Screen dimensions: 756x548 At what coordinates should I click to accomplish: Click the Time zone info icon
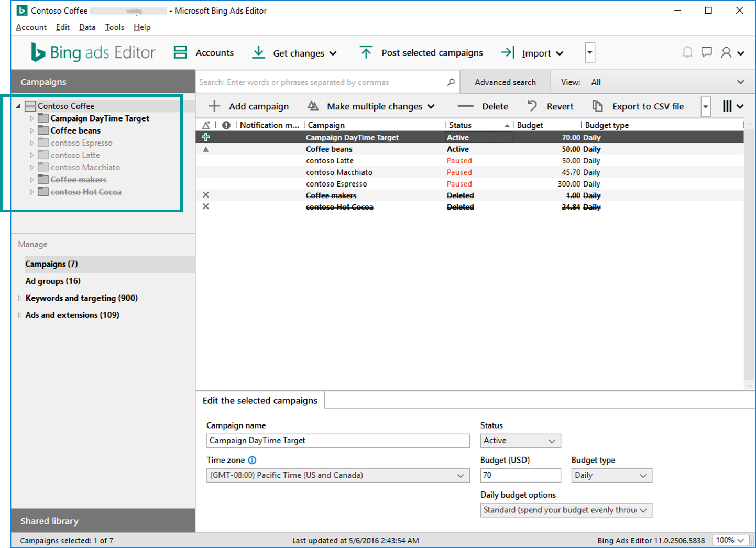pos(252,460)
